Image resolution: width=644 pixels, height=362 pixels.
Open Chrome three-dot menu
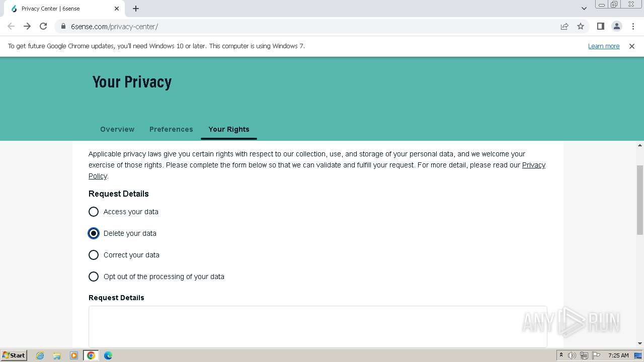632,26
